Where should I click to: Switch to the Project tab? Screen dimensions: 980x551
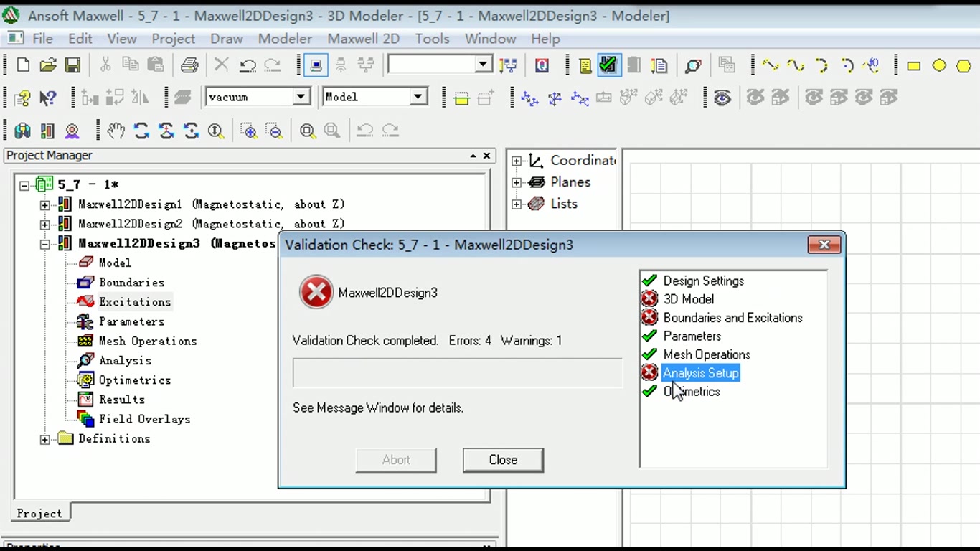(x=39, y=514)
